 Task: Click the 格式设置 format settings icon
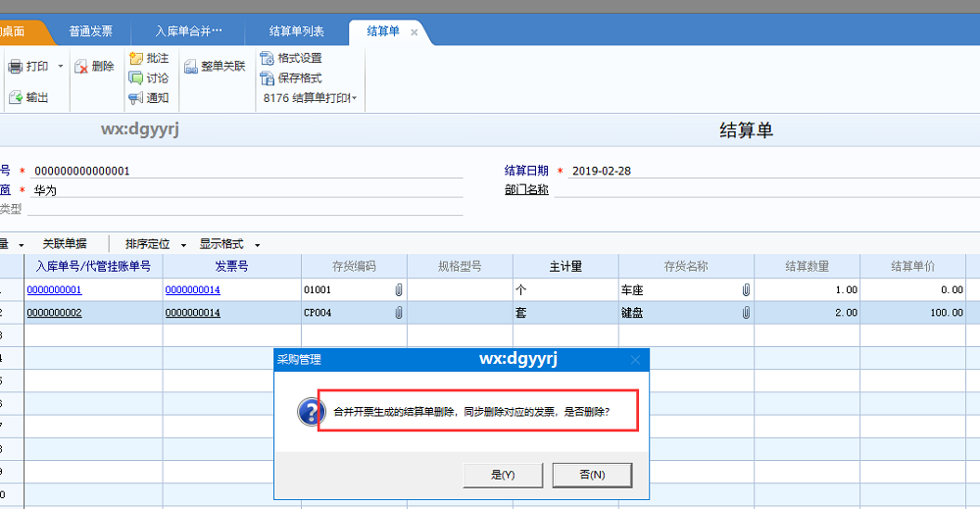pyautogui.click(x=267, y=58)
